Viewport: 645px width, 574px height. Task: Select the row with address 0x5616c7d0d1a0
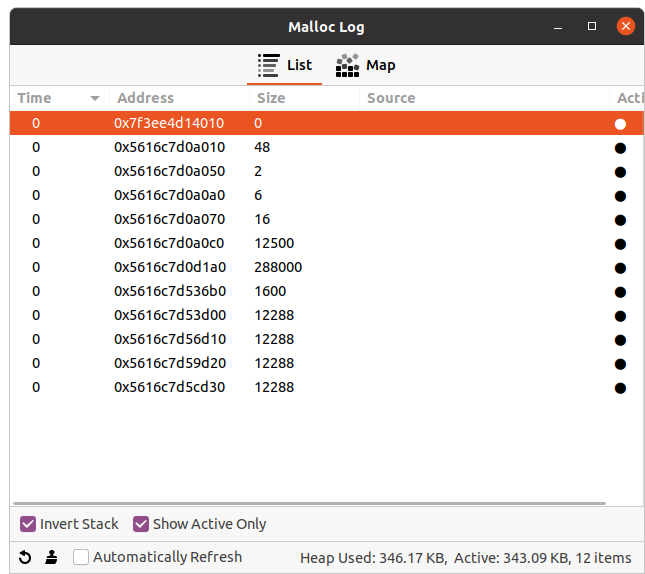327,267
